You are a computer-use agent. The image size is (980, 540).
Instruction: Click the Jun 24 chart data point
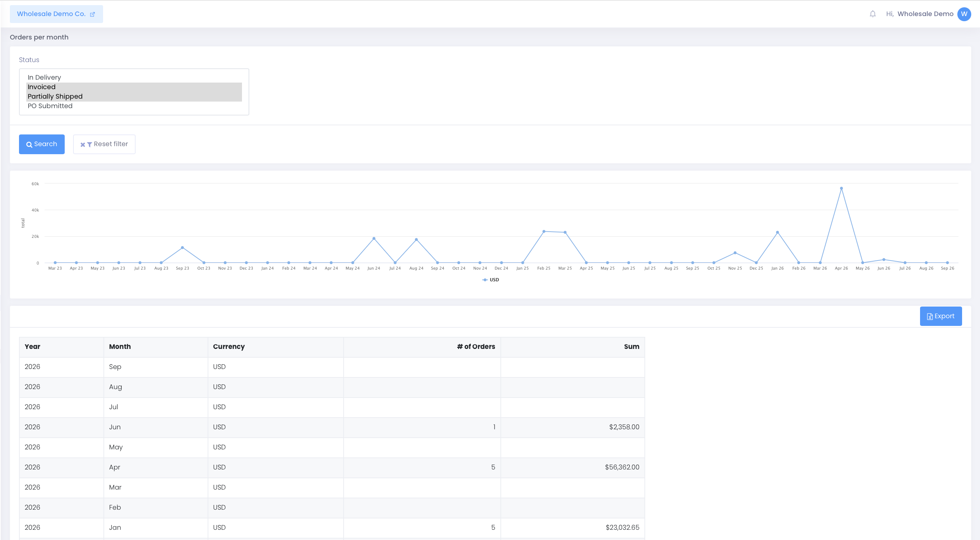[x=374, y=239]
